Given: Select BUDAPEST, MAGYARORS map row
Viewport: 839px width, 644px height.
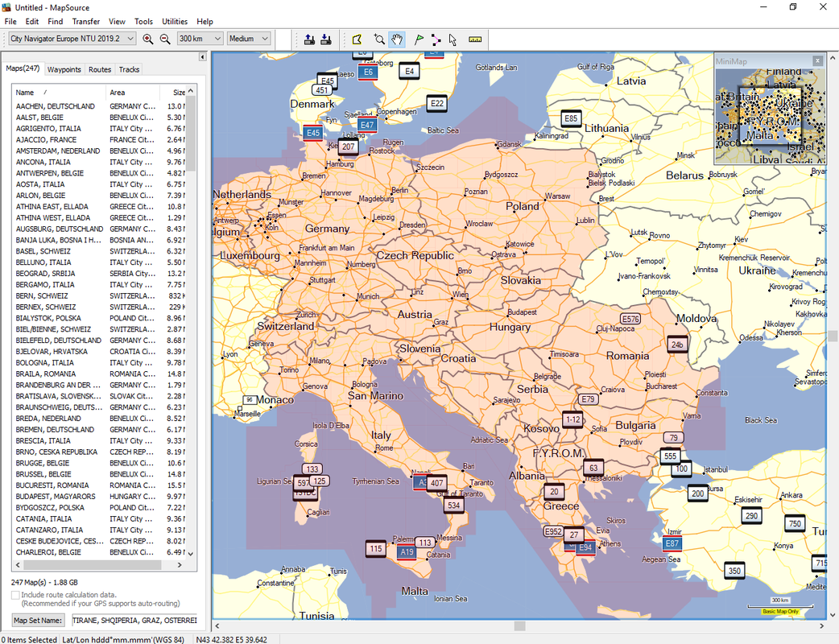Looking at the screenshot, I should (x=99, y=497).
